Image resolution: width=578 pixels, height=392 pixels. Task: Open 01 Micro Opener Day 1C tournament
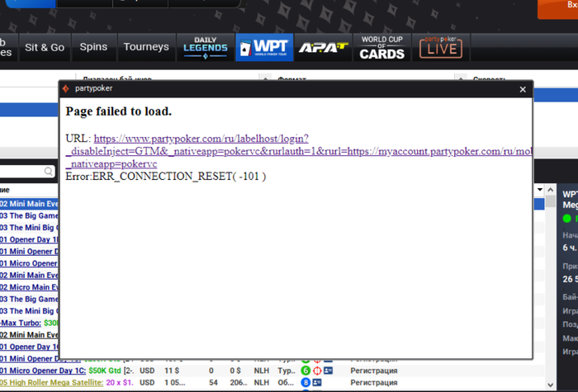coord(43,371)
